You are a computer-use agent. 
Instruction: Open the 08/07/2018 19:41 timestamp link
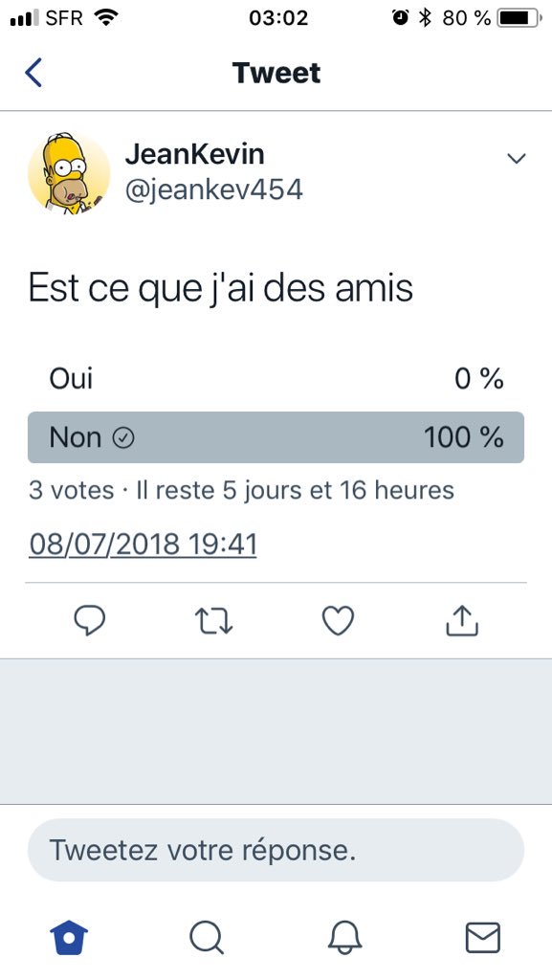point(143,544)
